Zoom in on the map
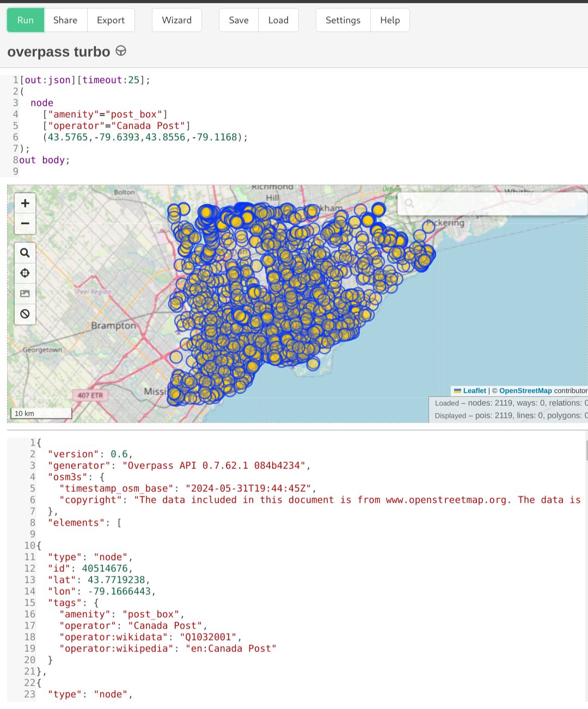 click(x=25, y=203)
